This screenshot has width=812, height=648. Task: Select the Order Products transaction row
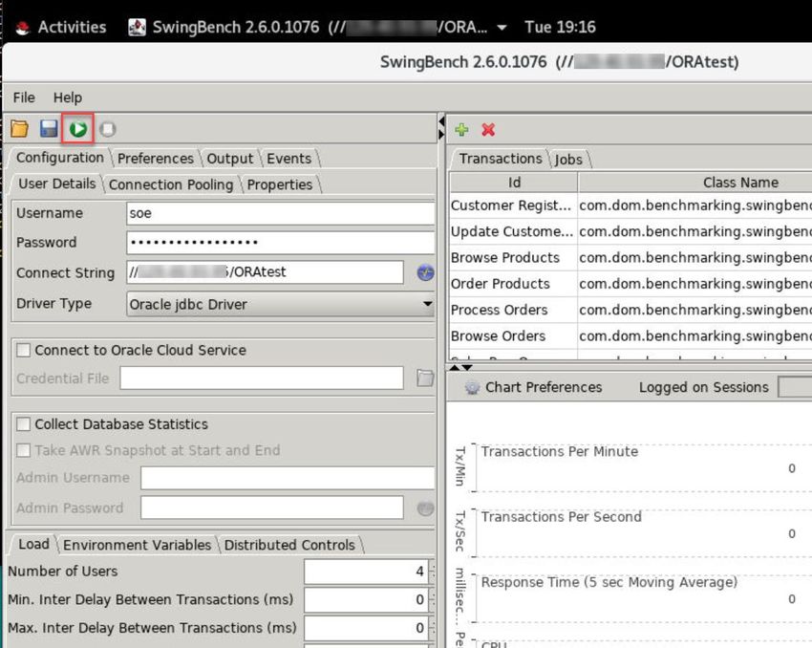[630, 284]
